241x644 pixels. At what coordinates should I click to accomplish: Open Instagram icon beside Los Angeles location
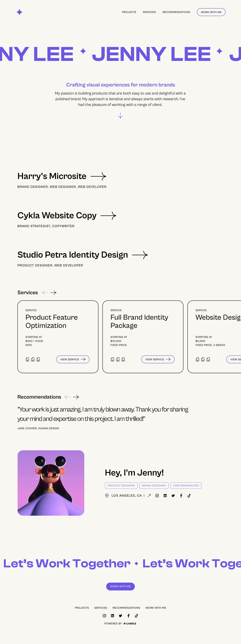(157, 495)
